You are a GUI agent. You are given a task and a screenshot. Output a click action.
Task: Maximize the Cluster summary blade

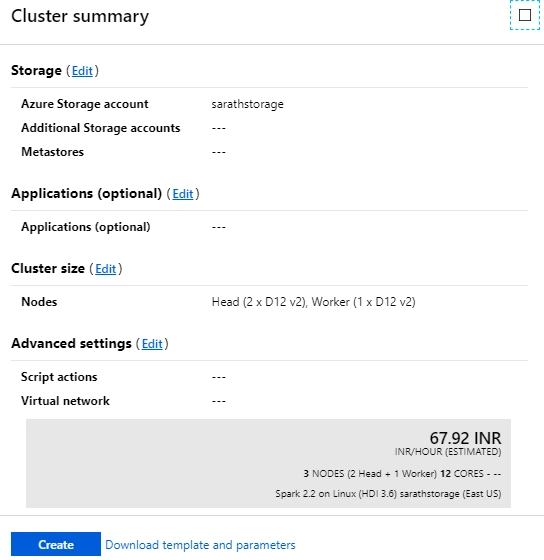pos(524,15)
